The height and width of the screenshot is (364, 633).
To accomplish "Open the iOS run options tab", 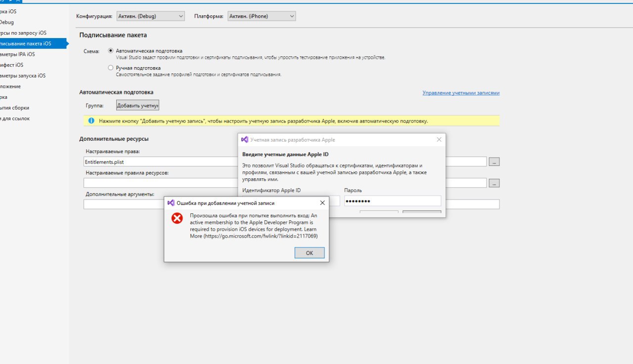I will coord(23,76).
